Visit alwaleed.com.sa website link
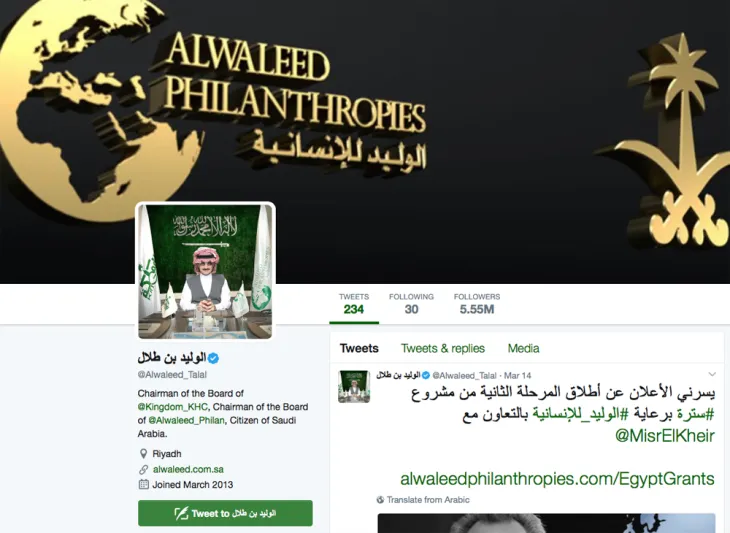The image size is (730, 533). [188, 469]
